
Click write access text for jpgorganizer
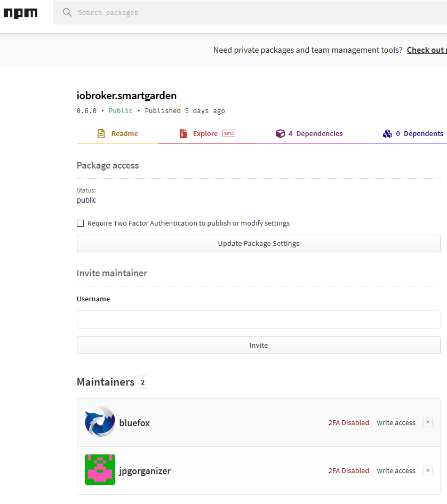click(x=396, y=470)
